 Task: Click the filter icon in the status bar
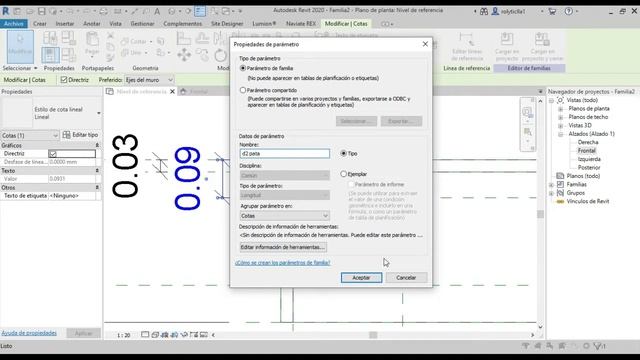[599, 346]
